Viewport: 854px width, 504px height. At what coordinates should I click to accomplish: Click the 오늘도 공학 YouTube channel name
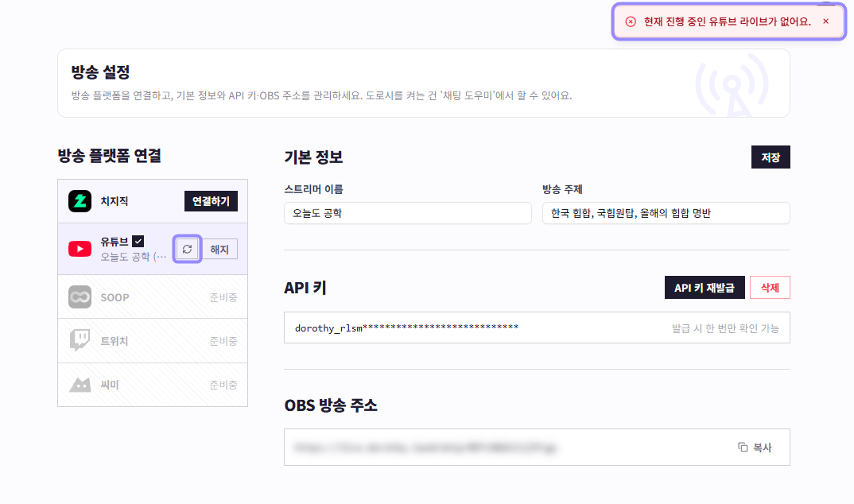(x=133, y=256)
